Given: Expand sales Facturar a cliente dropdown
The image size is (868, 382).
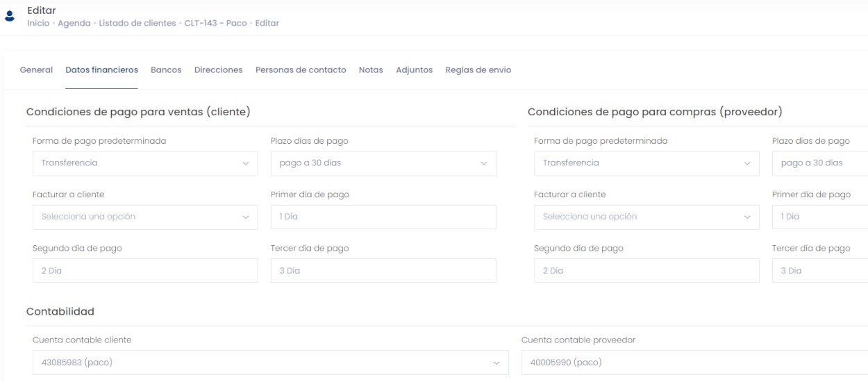Looking at the screenshot, I should 144,217.
